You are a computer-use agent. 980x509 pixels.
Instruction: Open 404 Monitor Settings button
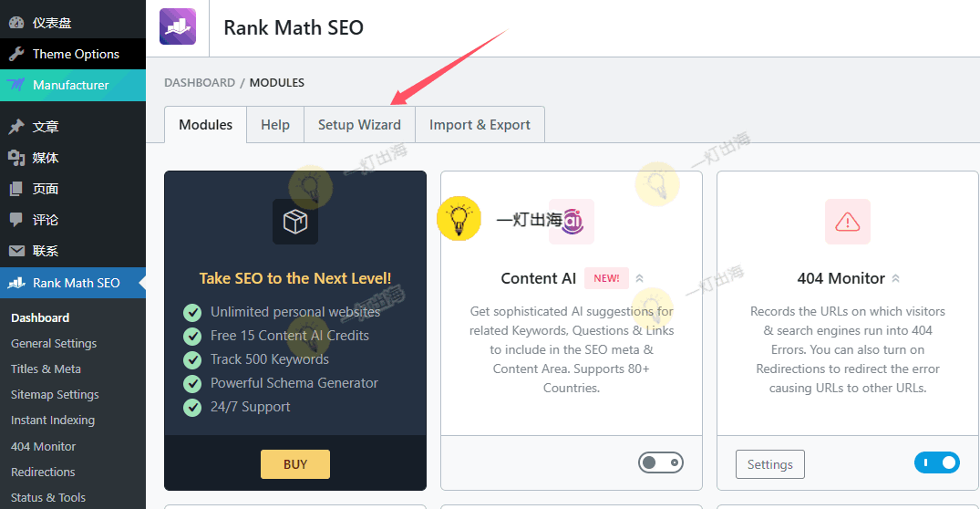point(769,464)
